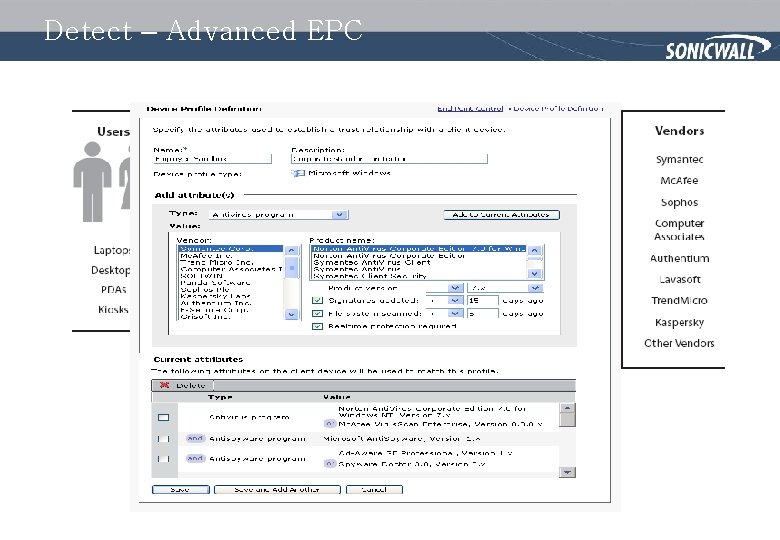Select Norton AntiVirus Corporate Edition 7.0 product
Viewport: 780px width, 540px height.
tap(419, 249)
